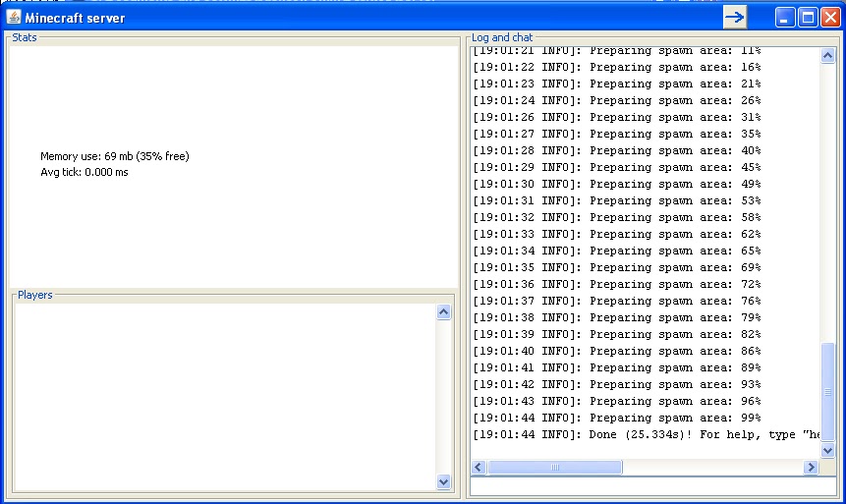Click the log line 'Preparing spawn area: 49%'

[x=617, y=184]
